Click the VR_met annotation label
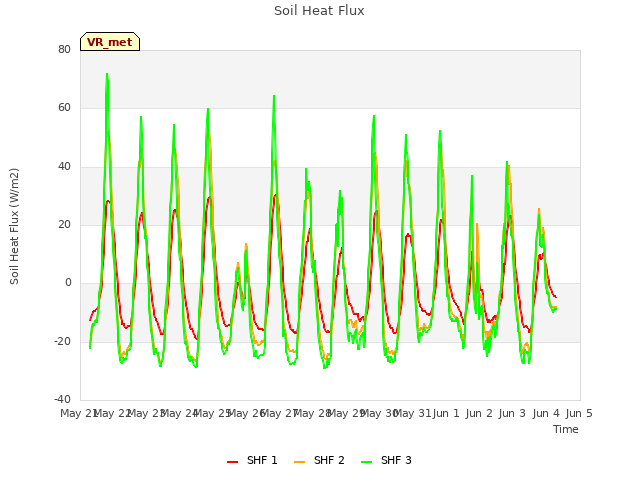Image resolution: width=640 pixels, height=480 pixels. (110, 42)
